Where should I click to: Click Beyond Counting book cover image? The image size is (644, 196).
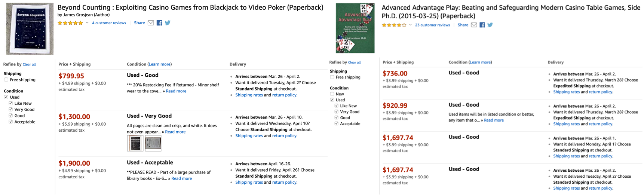pos(30,29)
